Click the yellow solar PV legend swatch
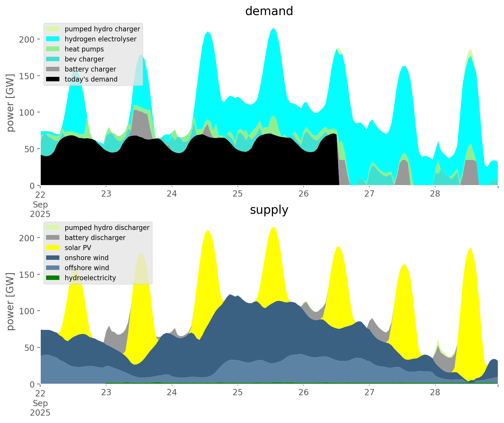The width and height of the screenshot is (504, 423). [x=53, y=248]
